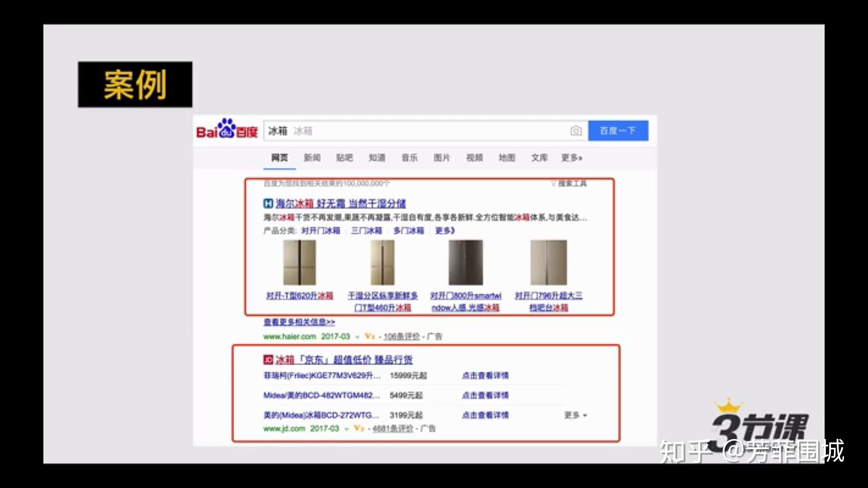868x488 pixels.
Task: Open 干湿分区纵享新鲜多门T型460升冰箱 link
Action: pos(382,302)
